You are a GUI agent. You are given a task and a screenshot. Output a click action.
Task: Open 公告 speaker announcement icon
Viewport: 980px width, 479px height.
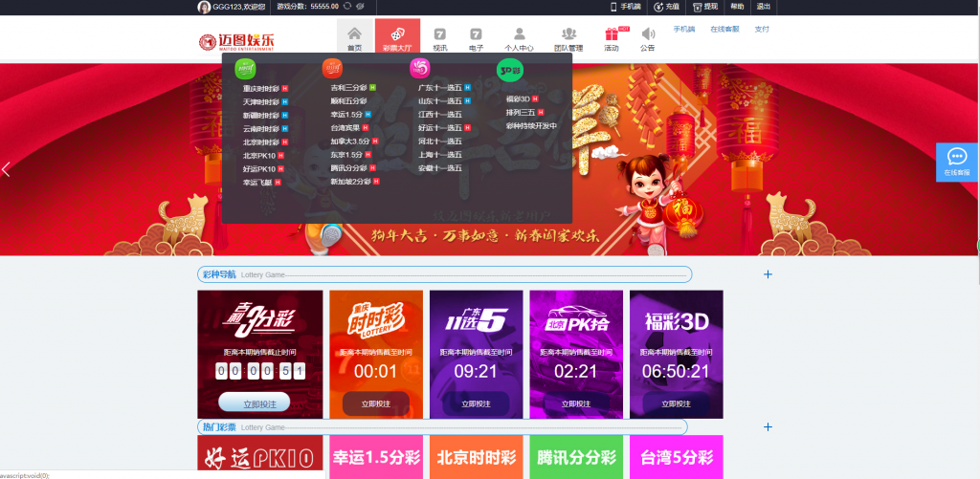pos(647,35)
